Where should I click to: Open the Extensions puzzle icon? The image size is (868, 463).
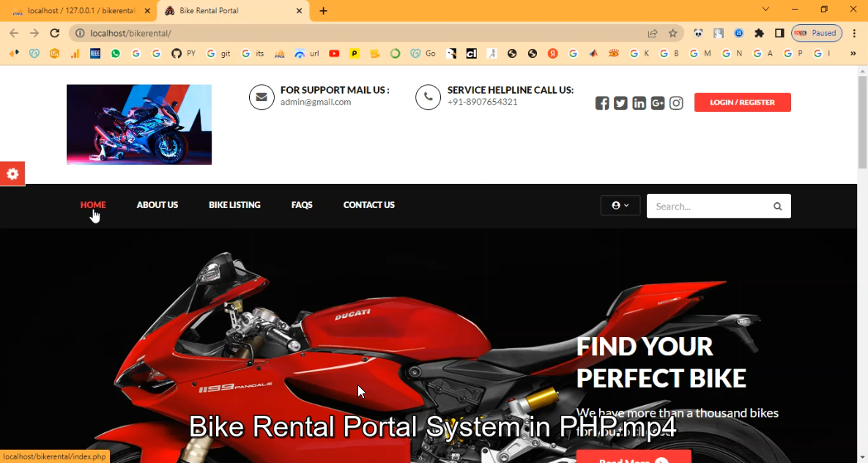(x=759, y=33)
